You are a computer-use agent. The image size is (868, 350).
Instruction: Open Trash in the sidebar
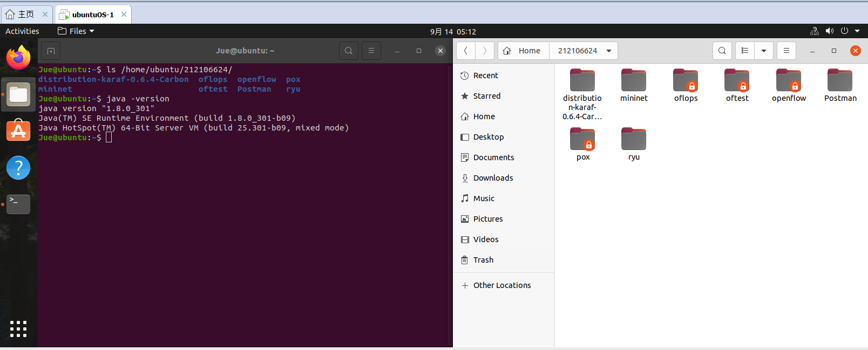coord(504,260)
